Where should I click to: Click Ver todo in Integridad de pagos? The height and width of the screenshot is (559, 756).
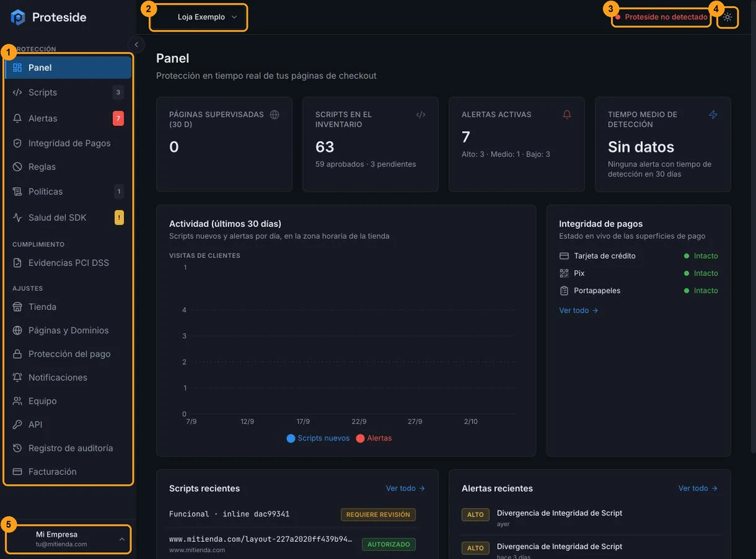578,310
